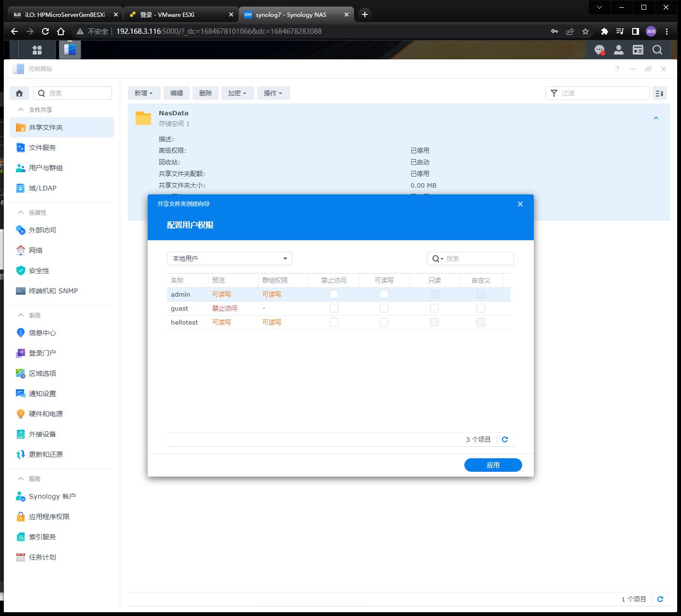Open 用户与群组 in the sidebar
Viewport: 681px width, 616px height.
click(x=62, y=168)
